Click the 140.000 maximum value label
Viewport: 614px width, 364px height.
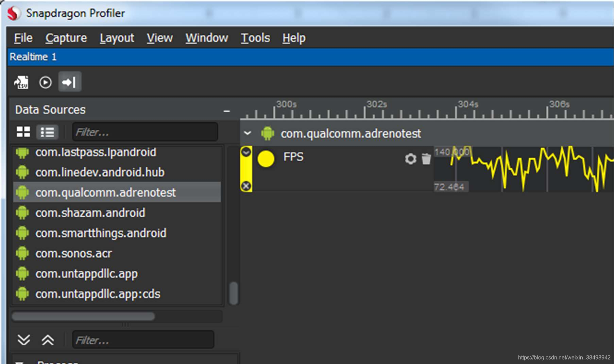tap(452, 152)
